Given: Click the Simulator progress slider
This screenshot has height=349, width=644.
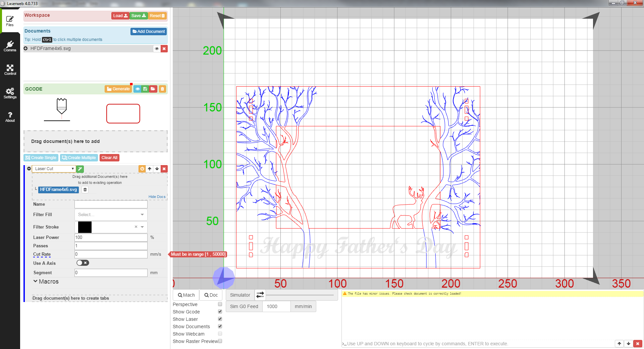Looking at the screenshot, I should pos(300,295).
